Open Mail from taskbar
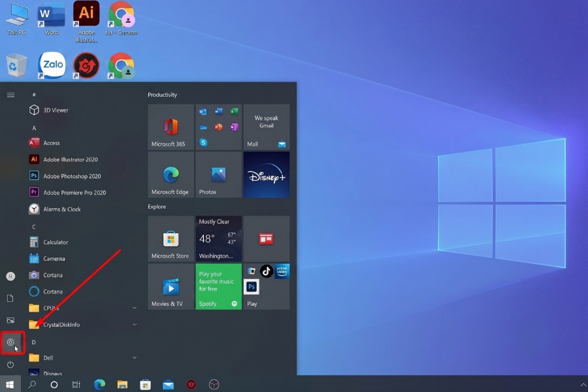Screen dimensions: 588x392 tap(168, 385)
